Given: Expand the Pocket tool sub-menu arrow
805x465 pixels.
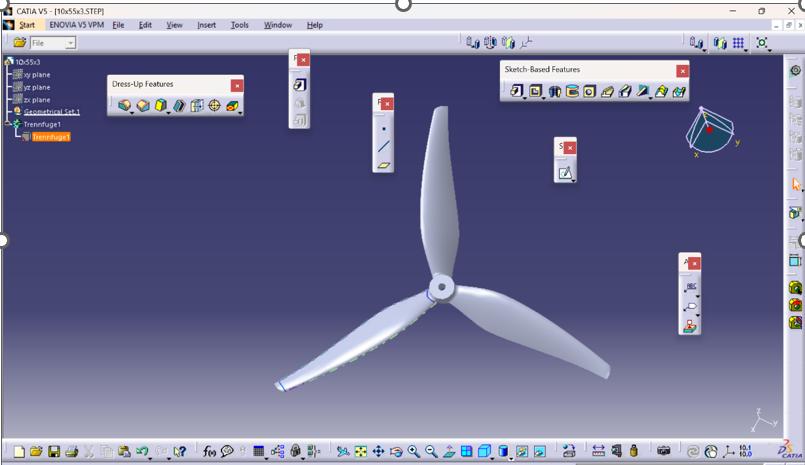Looking at the screenshot, I should click(x=543, y=98).
